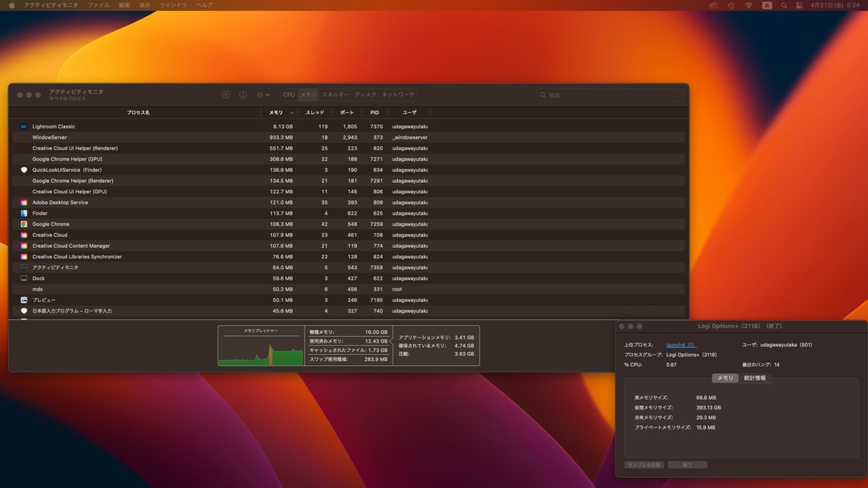The width and height of the screenshot is (868, 488).
Task: Switch to the エネルギー tab
Action: point(336,95)
